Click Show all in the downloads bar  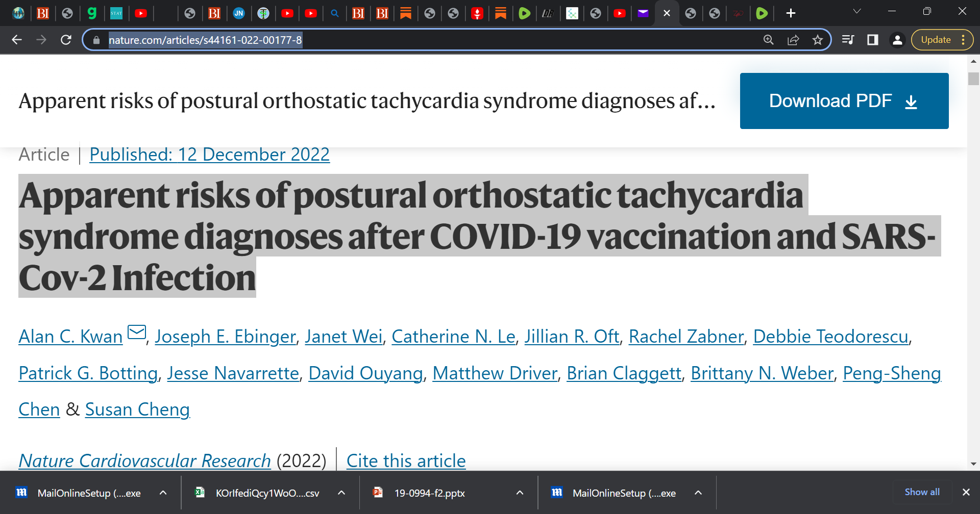(x=921, y=492)
